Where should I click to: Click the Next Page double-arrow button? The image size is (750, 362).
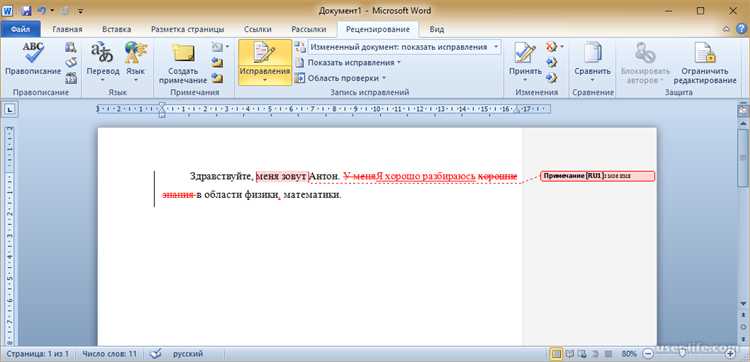pyautogui.click(x=743, y=338)
